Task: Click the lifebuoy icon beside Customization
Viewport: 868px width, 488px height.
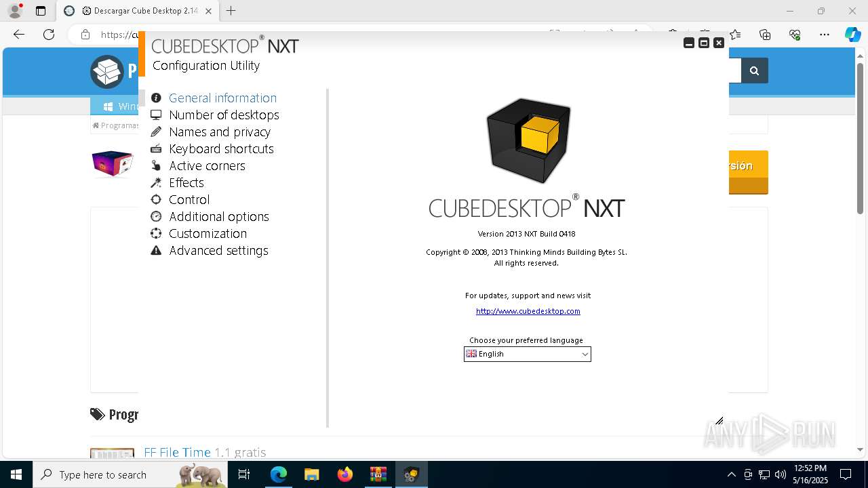Action: point(156,233)
